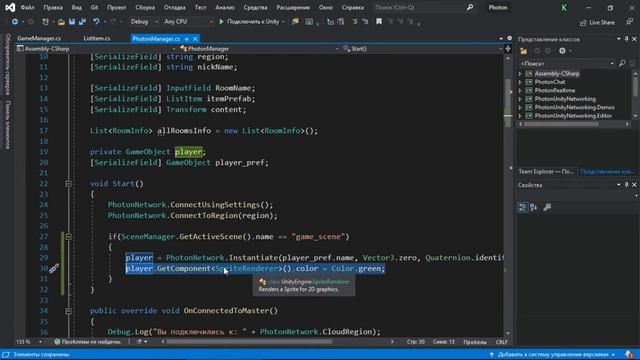Click the property pages wrench icon
This screenshot has width=640, height=360.
(x=547, y=207)
